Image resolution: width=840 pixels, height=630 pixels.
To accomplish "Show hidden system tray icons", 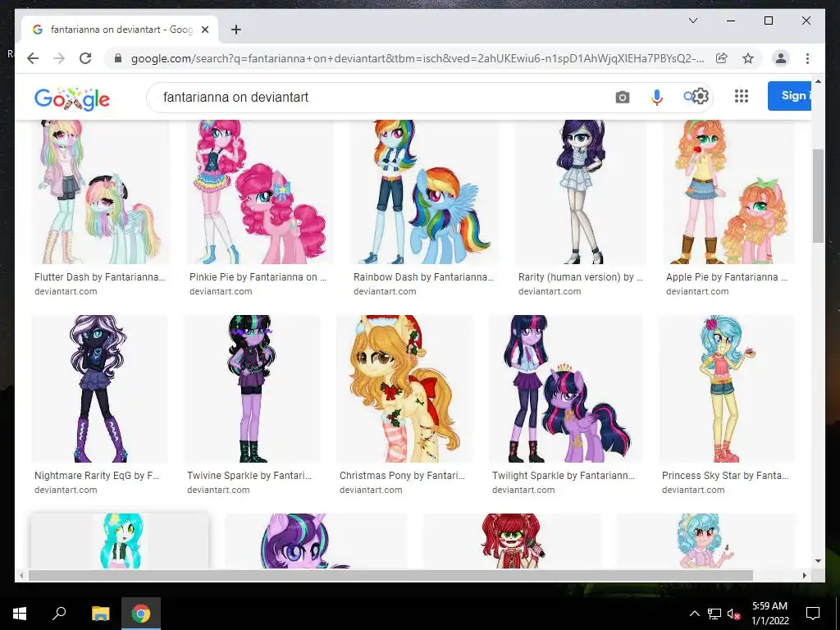I will 694,614.
